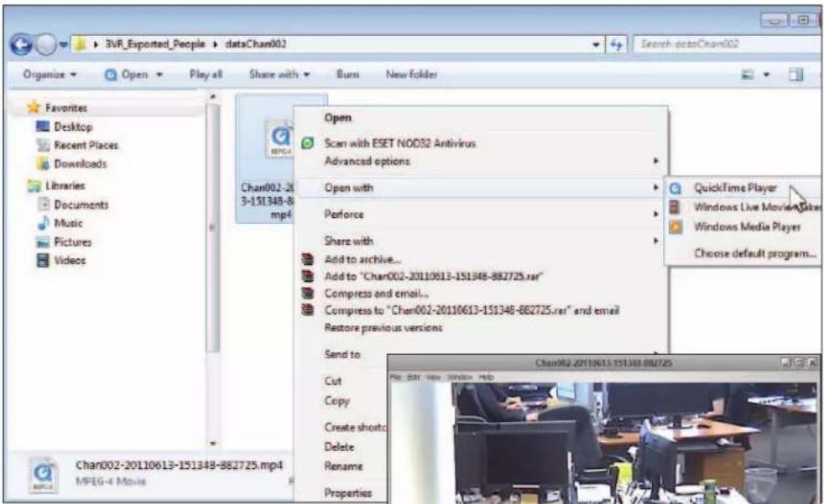
Task: Open Desktop in navigation pane
Action: point(73,127)
